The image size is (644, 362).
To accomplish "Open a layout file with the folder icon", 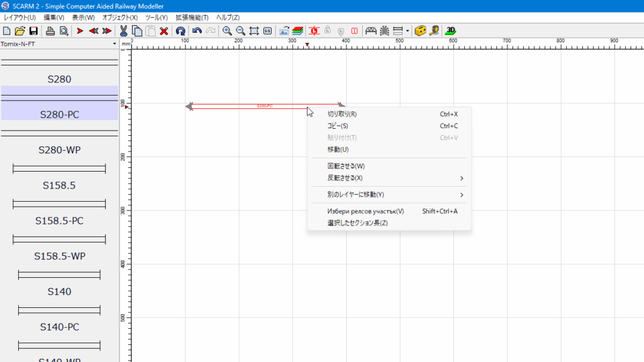I will tap(20, 31).
